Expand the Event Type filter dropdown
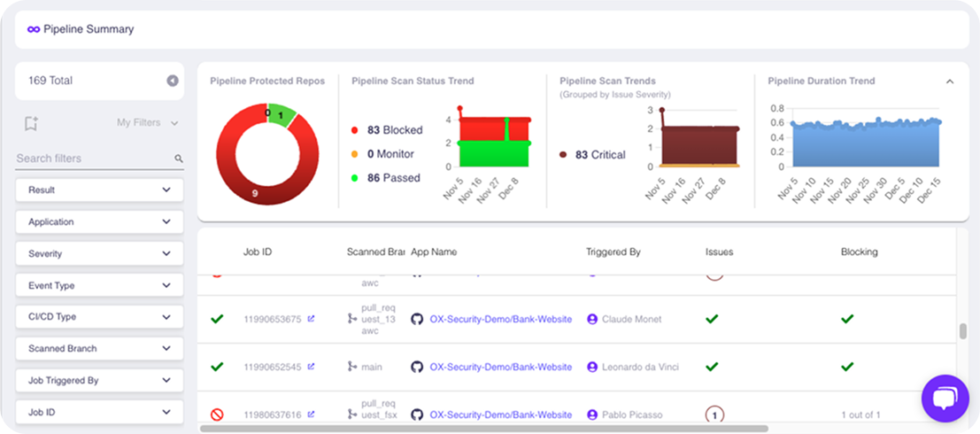 coord(99,285)
